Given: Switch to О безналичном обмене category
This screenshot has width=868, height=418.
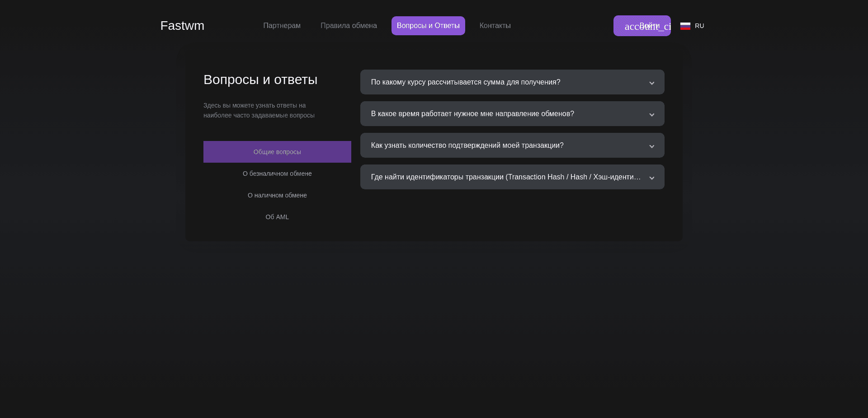Looking at the screenshot, I should tap(277, 174).
